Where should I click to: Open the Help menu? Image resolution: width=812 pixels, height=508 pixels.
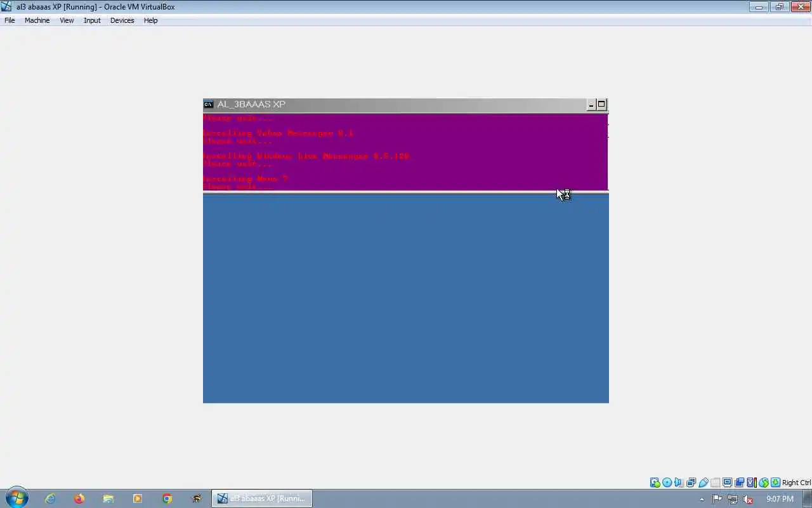150,20
